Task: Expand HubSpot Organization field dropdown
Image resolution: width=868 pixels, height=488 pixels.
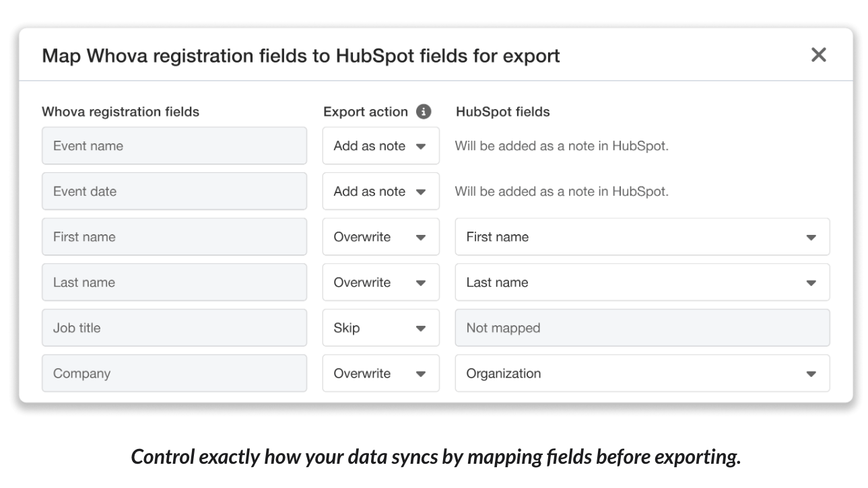Action: click(642, 374)
